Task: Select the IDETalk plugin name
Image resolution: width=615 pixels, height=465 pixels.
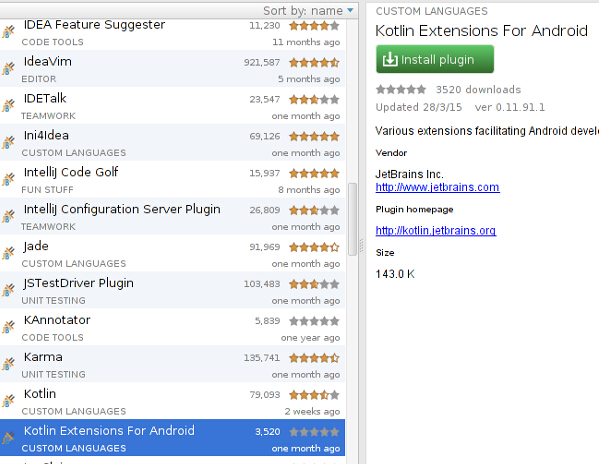Action: click(x=45, y=98)
